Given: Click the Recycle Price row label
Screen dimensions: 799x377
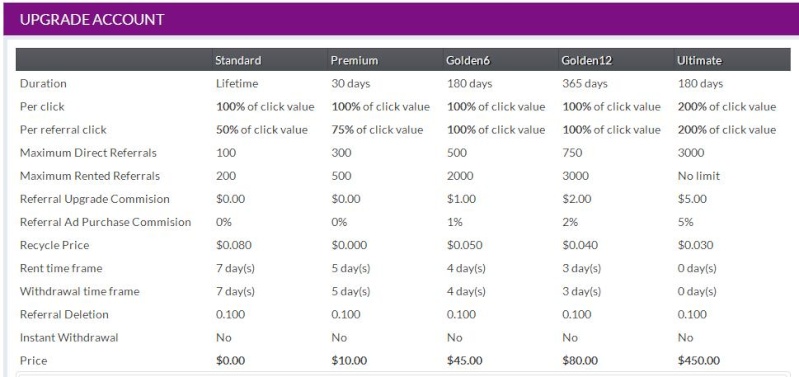Looking at the screenshot, I should click(x=54, y=245).
